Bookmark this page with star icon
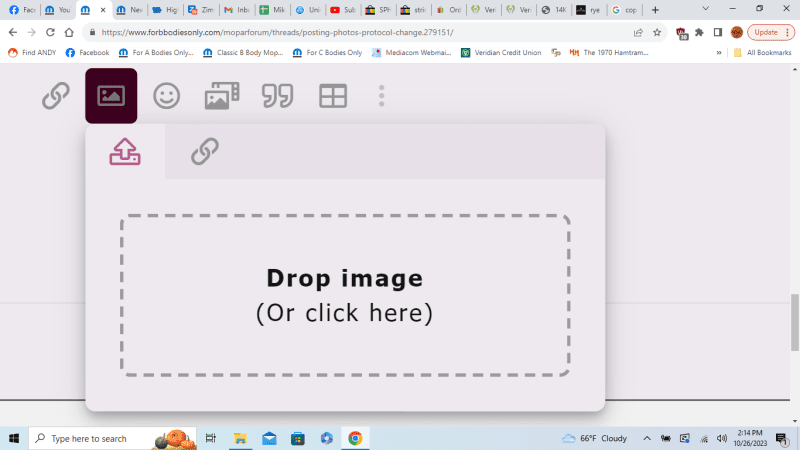800x450 pixels. 657,32
